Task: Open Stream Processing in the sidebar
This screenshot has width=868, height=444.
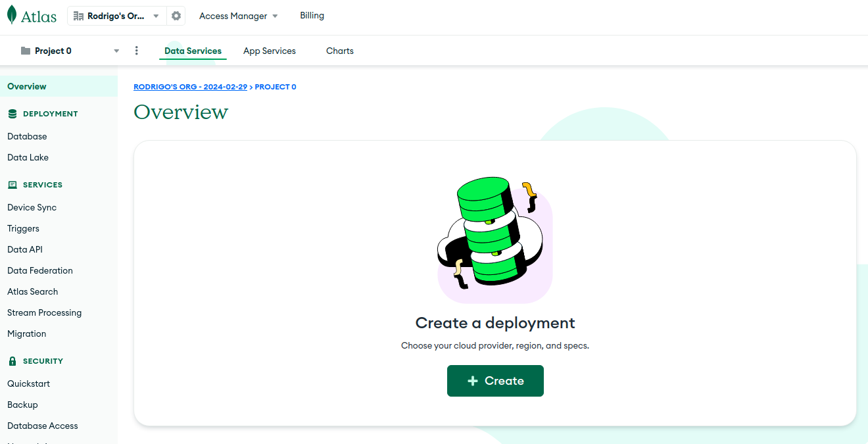Action: (x=44, y=312)
